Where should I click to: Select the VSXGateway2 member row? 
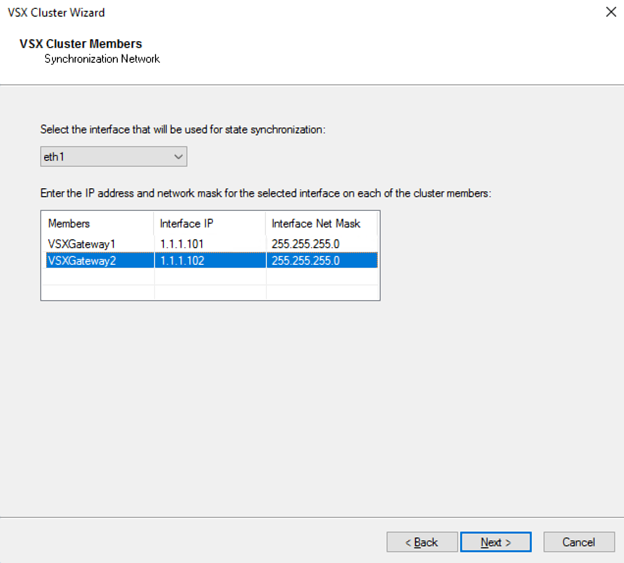211,261
